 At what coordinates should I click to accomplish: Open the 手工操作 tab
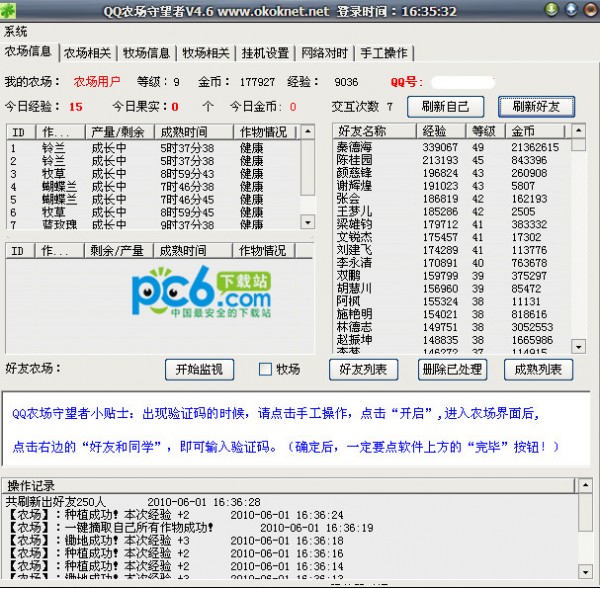384,53
